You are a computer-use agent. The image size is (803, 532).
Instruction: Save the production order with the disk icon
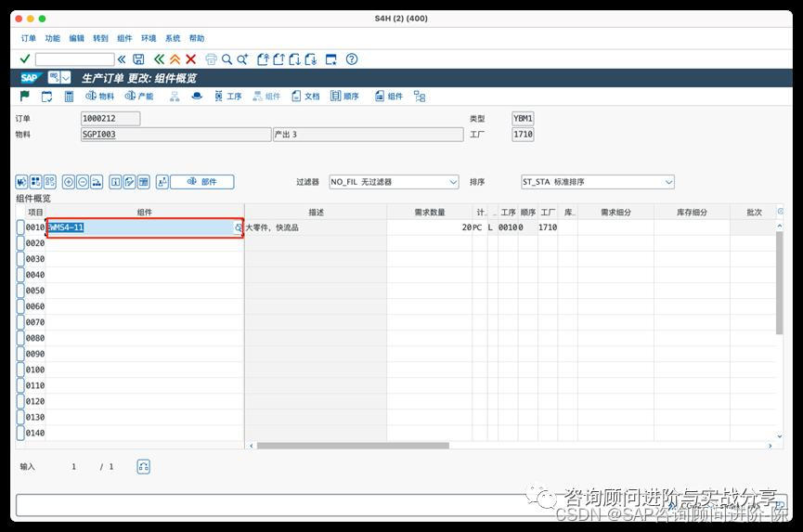138,59
